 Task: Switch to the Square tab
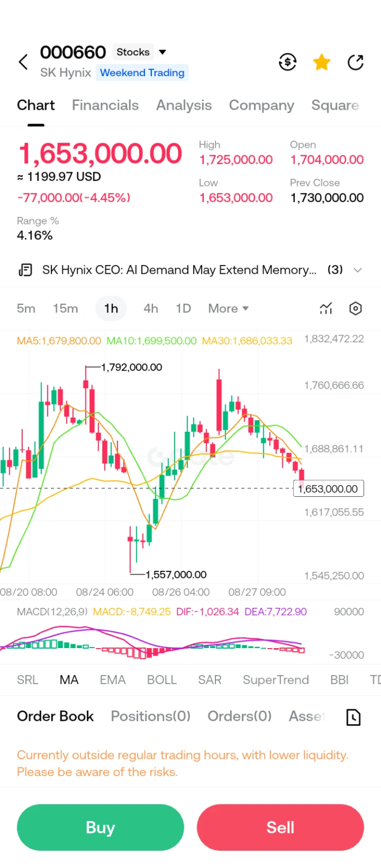[x=335, y=105]
